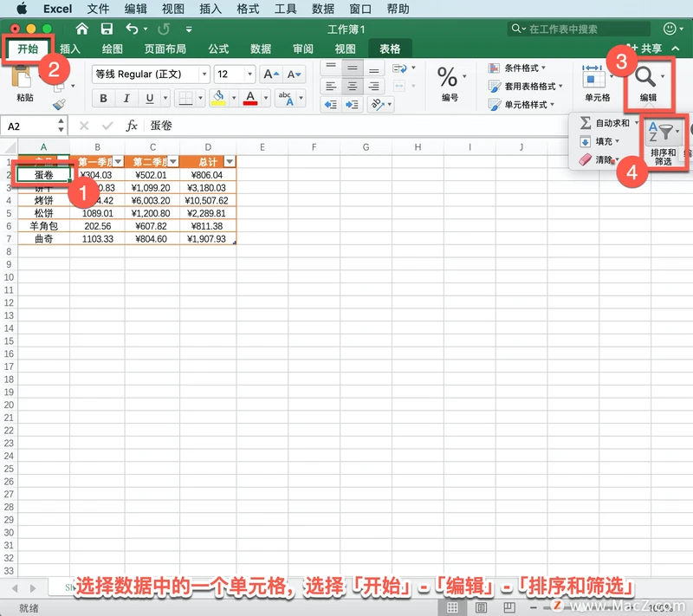Open 条件格式 conditional formatting
The width and height of the screenshot is (693, 616).
point(525,68)
